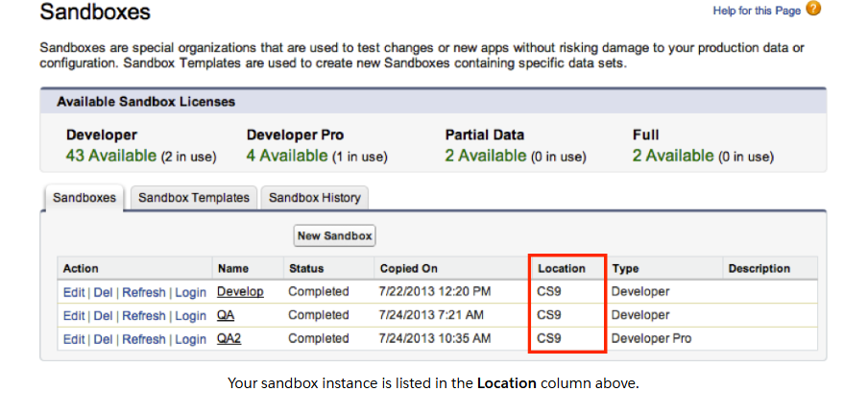Screen dimensions: 868x416
Task: Open the Develop sandbox name link
Action: point(240,292)
